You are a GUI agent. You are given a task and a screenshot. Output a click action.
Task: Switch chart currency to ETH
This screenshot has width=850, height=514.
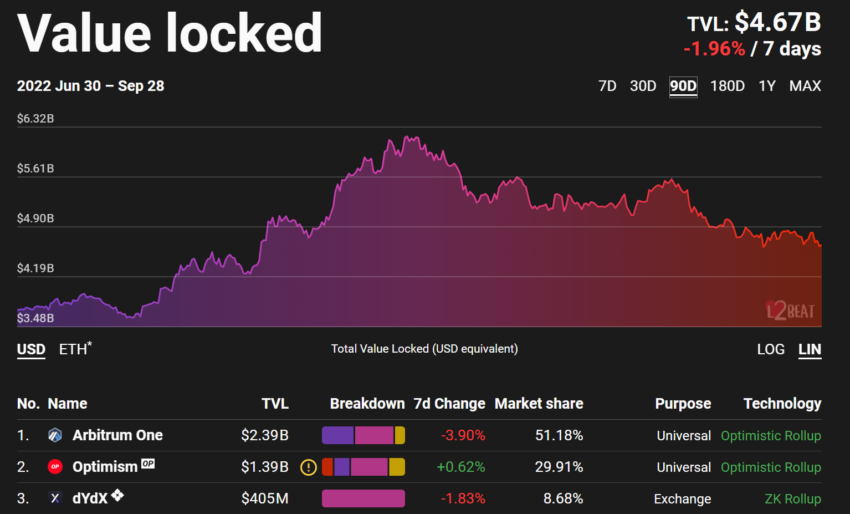point(74,349)
